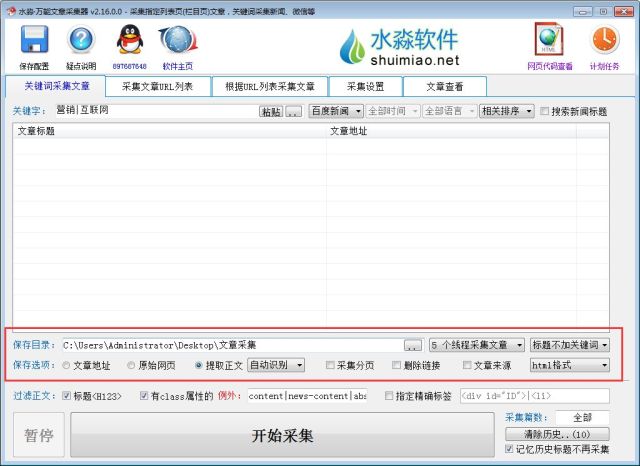Viewport: 640px width, 466px height.
Task: Click the 开始采集 start button
Action: [282, 435]
